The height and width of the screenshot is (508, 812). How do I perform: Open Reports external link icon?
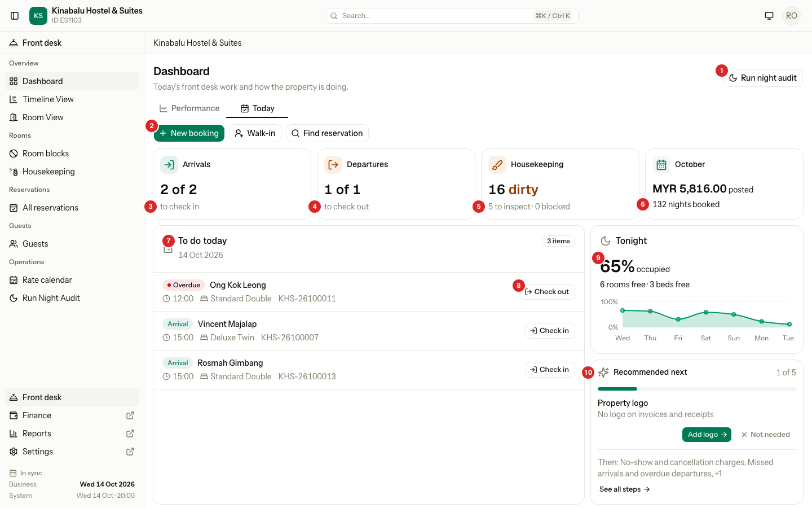tap(130, 433)
